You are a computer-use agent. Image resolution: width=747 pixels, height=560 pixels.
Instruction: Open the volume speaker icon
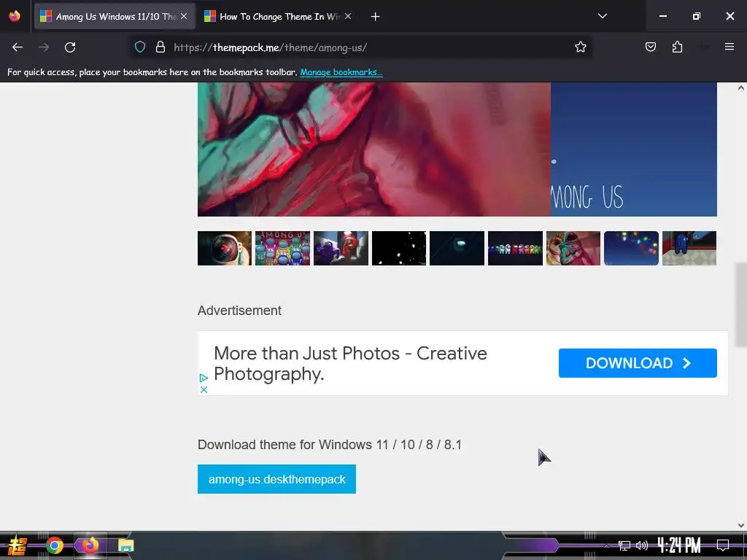[x=642, y=545]
